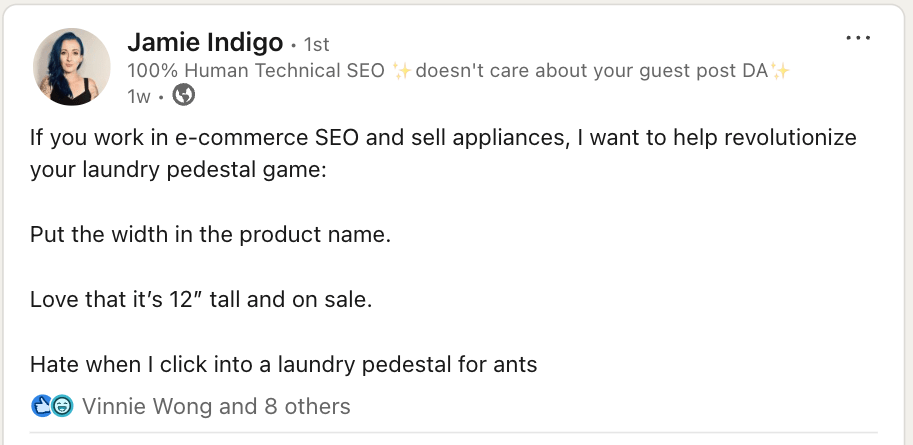Click the "1w" post timestamp
Viewport: 913px width, 445px height.
[140, 96]
